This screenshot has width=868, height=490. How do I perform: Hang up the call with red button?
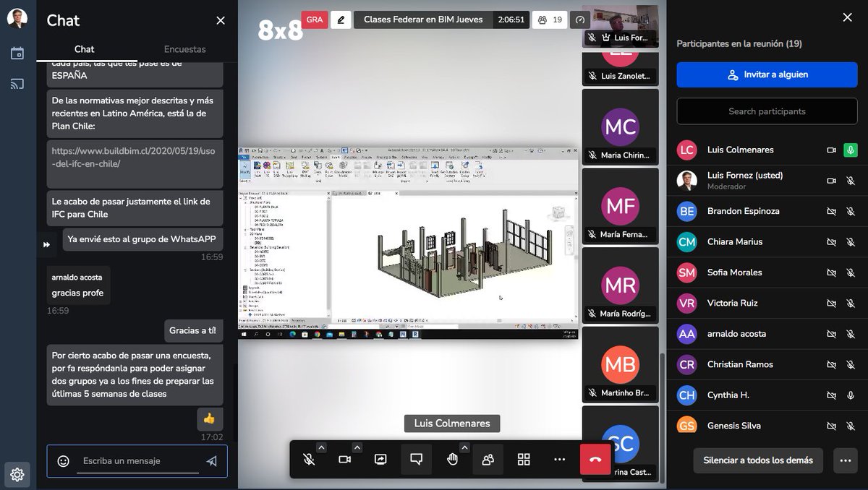tap(595, 460)
